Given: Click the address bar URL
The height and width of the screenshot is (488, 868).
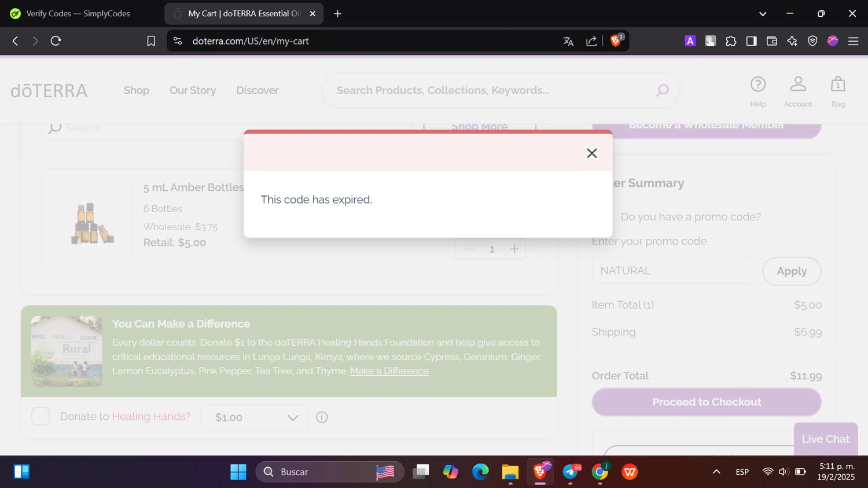Looking at the screenshot, I should click(x=251, y=41).
